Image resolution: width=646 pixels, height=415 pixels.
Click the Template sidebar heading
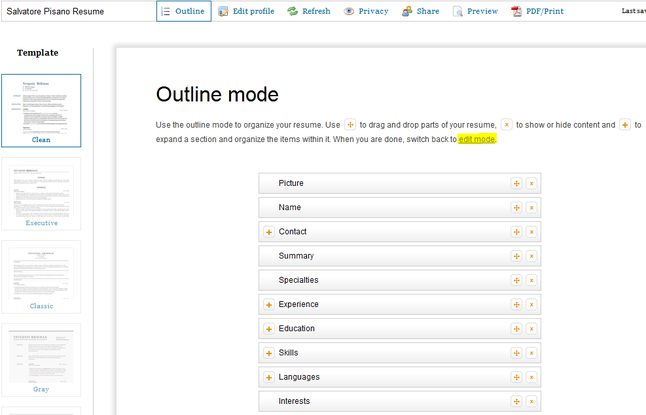(x=37, y=53)
